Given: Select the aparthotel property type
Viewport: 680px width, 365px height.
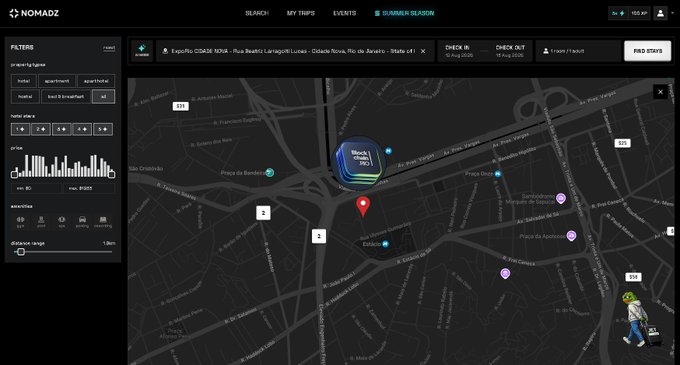Looking at the screenshot, I should [96, 81].
